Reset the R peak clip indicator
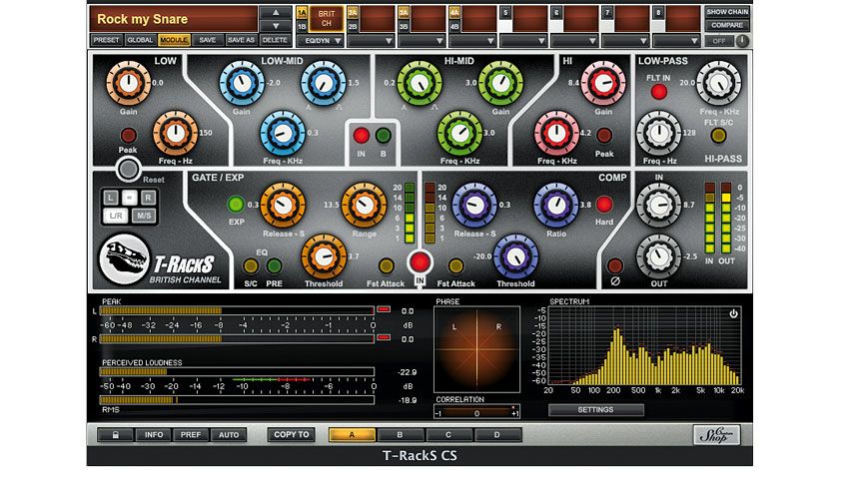The width and height of the screenshot is (849, 504). pos(384,337)
